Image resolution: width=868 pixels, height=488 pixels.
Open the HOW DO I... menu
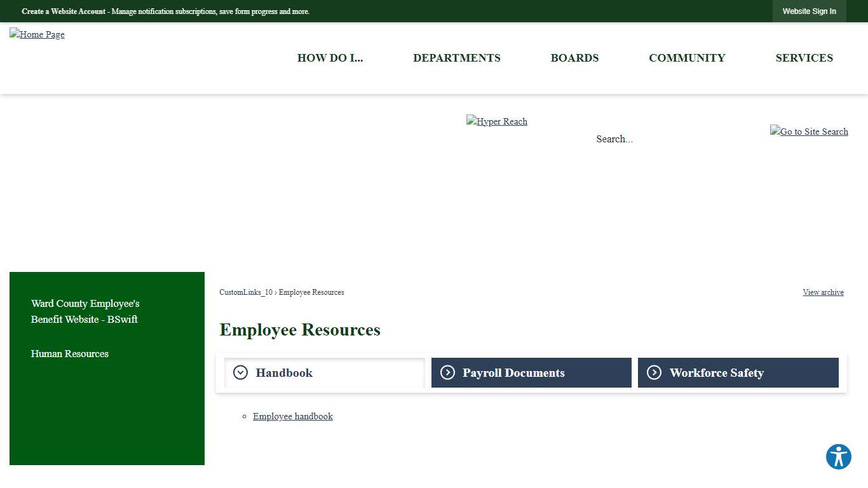(x=330, y=58)
